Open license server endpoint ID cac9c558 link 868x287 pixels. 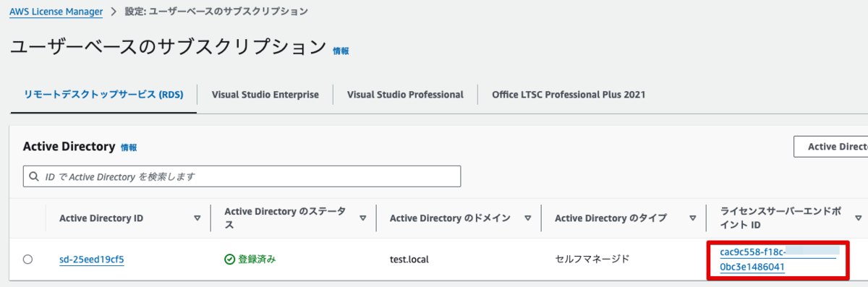[774, 260]
